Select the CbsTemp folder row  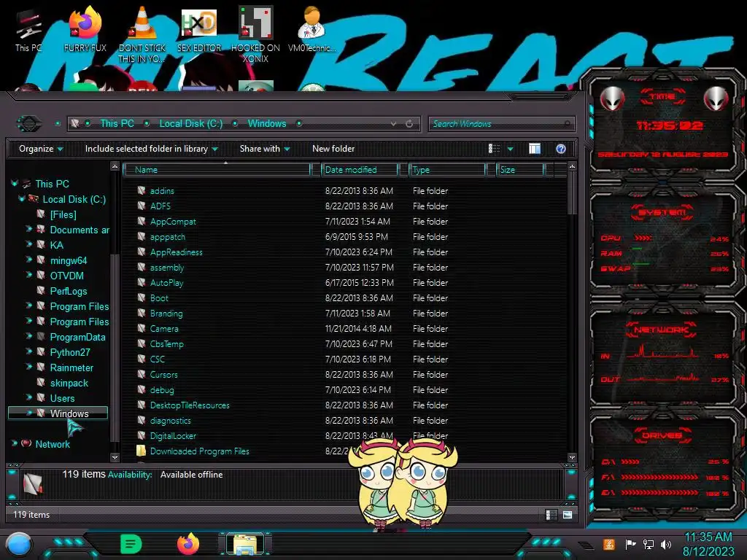345,344
